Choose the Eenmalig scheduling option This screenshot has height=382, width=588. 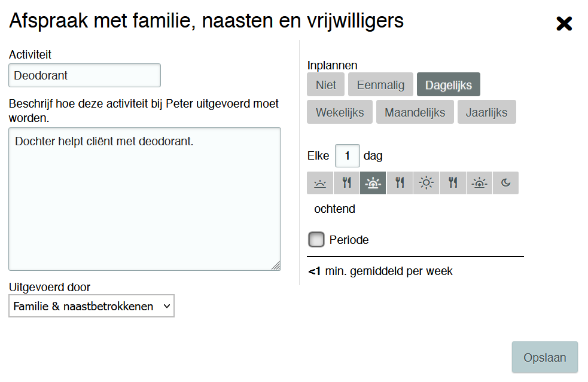point(380,85)
